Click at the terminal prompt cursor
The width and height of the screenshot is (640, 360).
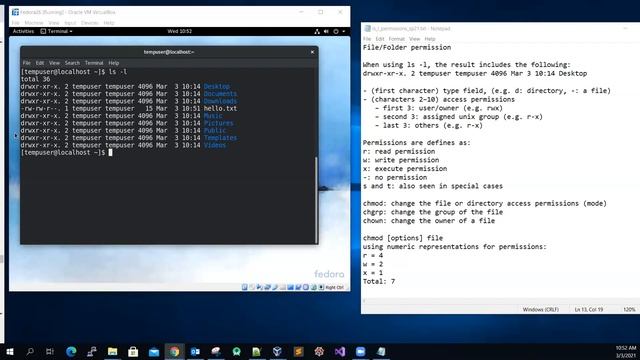click(110, 153)
